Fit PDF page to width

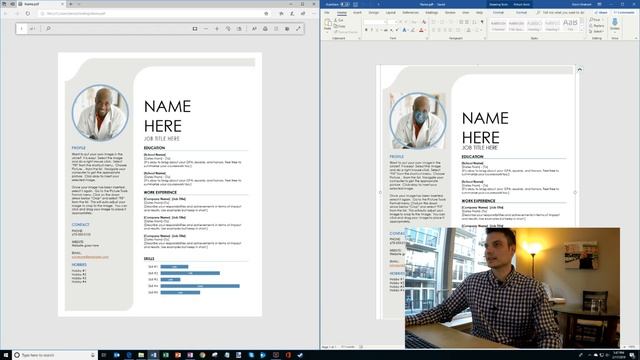195,29
